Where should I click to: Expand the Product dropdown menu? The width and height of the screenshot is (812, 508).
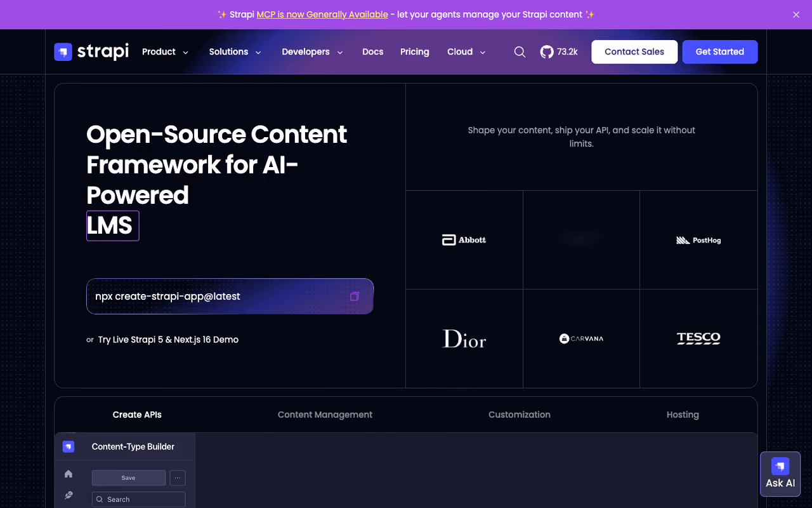pos(165,52)
